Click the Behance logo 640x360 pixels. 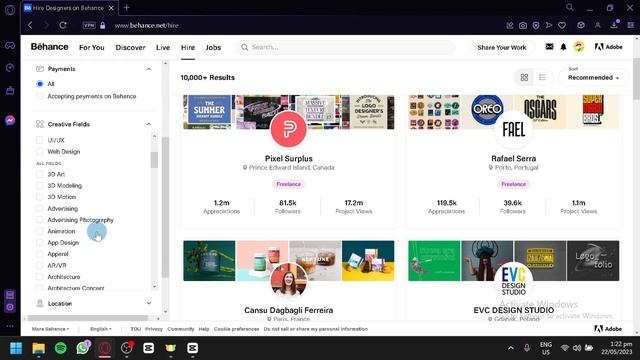[x=49, y=47]
